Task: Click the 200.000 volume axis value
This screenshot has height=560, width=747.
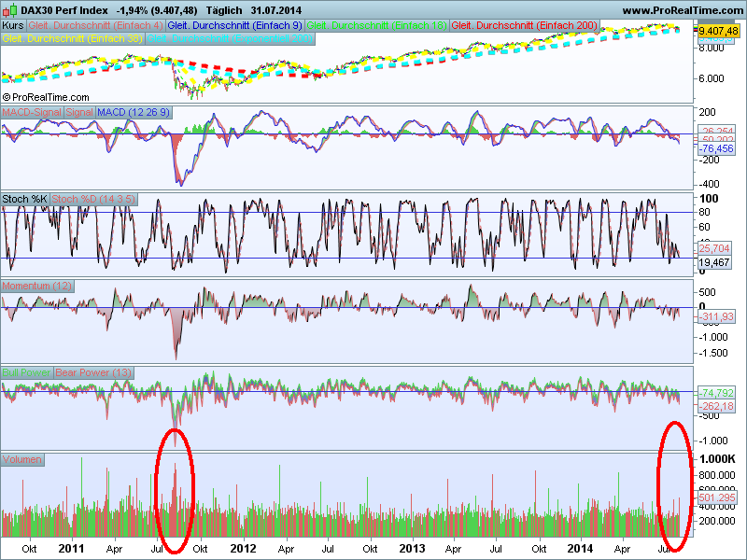Action: (717, 521)
